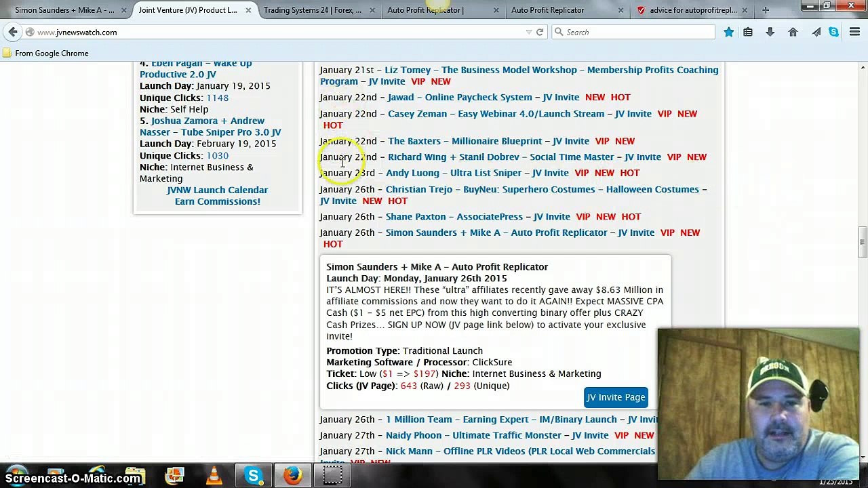This screenshot has width=868, height=488.
Task: Go to the Home page icon
Action: (x=793, y=32)
